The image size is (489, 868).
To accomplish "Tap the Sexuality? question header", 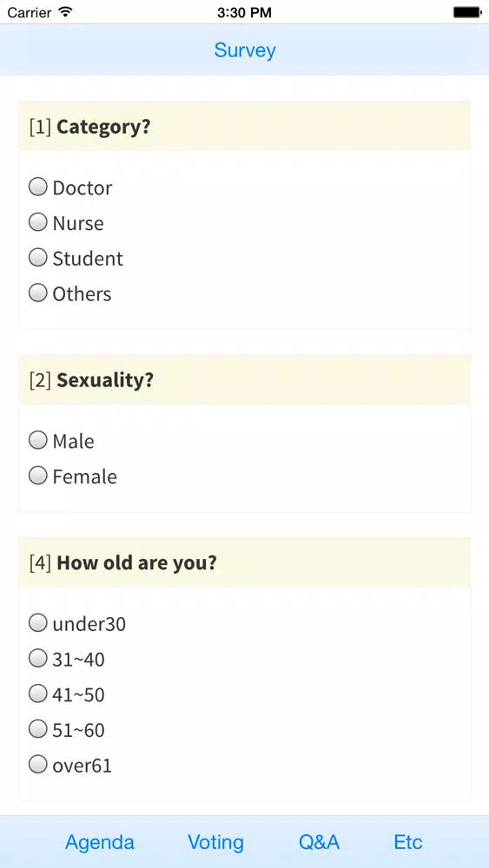I will coord(244,380).
